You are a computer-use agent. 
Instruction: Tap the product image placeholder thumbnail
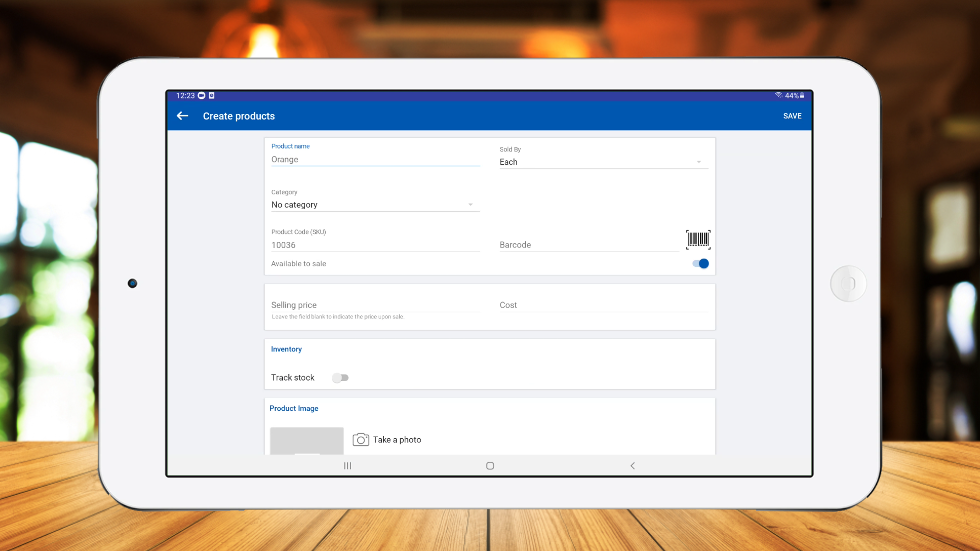306,441
